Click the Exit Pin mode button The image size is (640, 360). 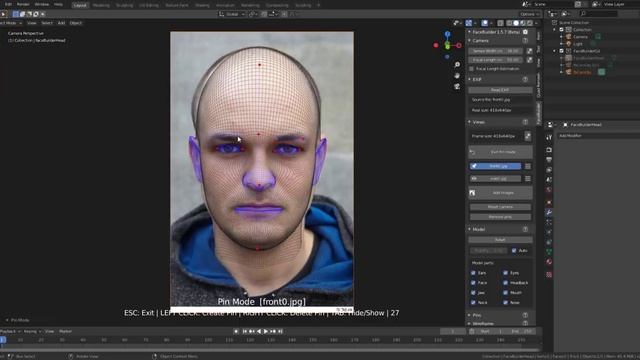500,152
